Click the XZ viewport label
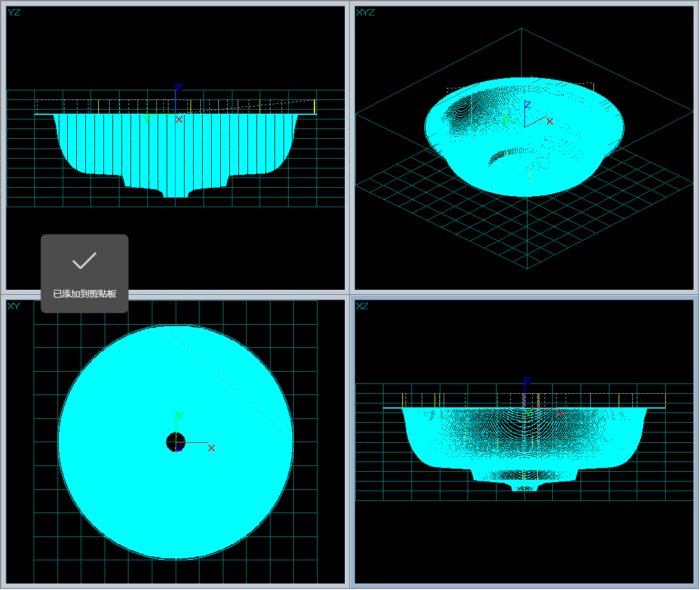The width and height of the screenshot is (700, 590). 362,306
